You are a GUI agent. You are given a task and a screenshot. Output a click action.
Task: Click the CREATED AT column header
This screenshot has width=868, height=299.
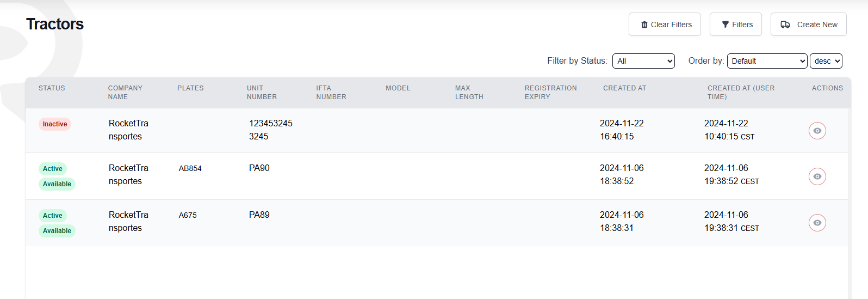tap(624, 88)
